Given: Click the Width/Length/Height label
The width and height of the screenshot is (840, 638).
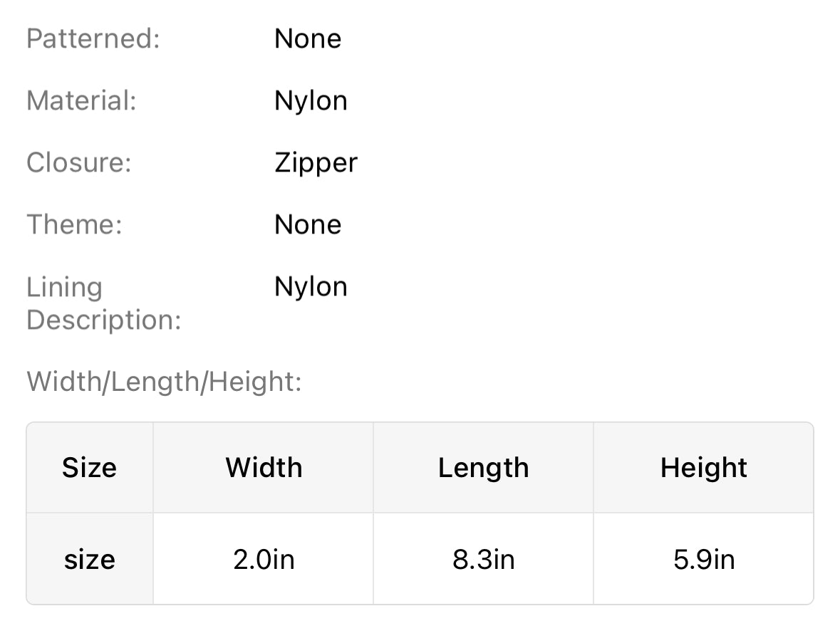Looking at the screenshot, I should [x=165, y=382].
